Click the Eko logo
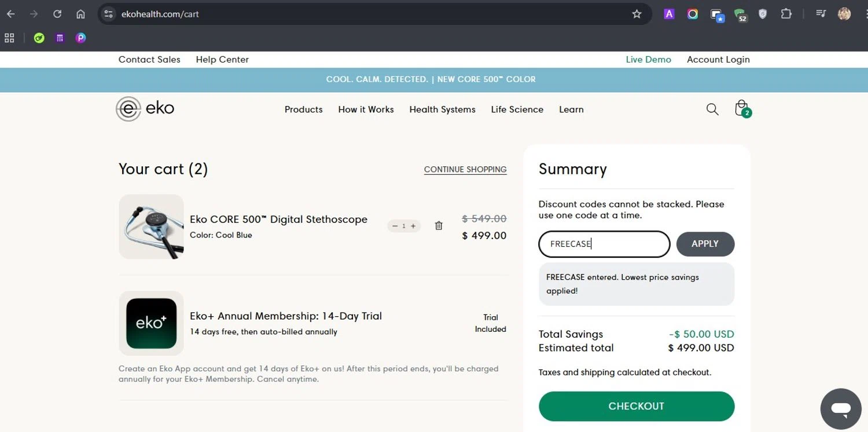This screenshot has width=868, height=432. 145,109
